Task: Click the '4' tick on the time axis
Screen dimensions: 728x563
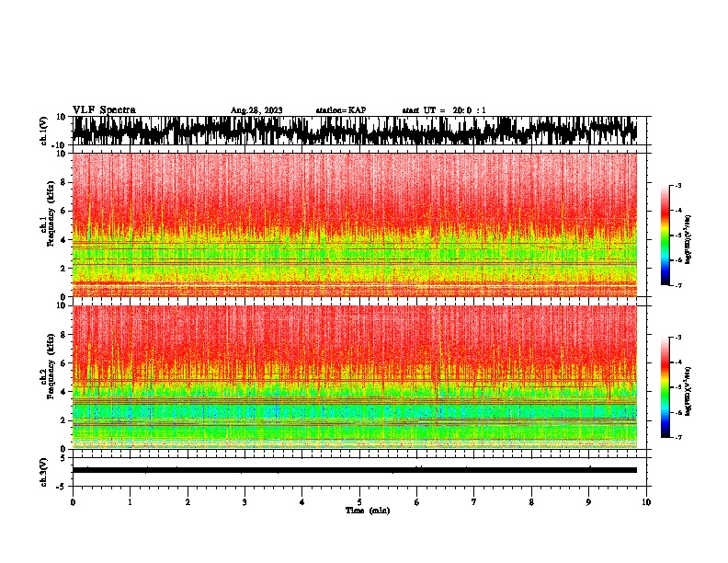Action: coord(302,502)
